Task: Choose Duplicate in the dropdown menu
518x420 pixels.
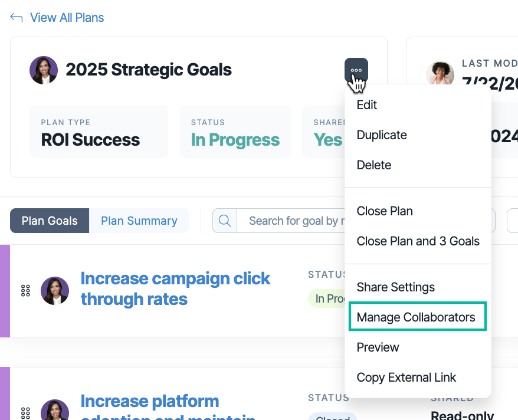Action: (382, 135)
